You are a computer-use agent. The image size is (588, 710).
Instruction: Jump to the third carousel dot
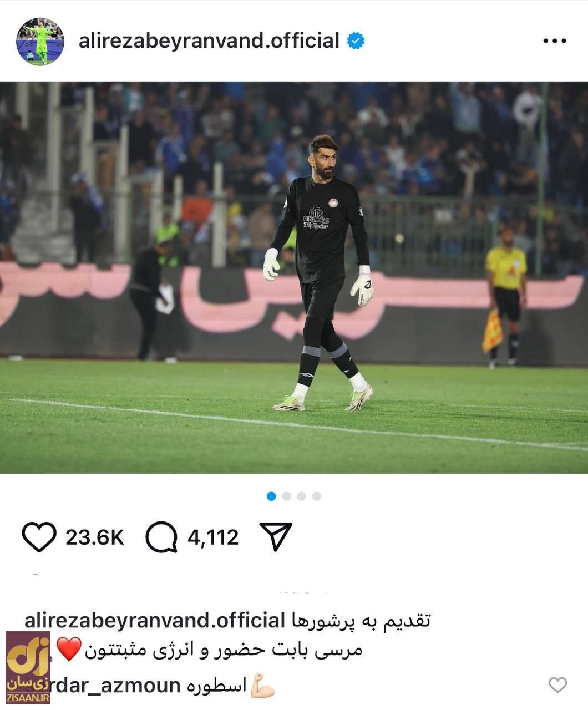pos(301,496)
